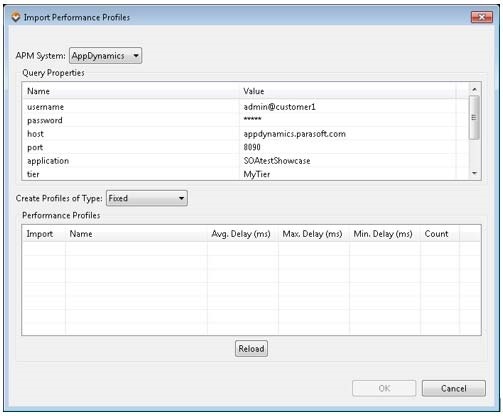
Task: Edit the host value appdynamics.parasoft.com
Action: (348, 134)
